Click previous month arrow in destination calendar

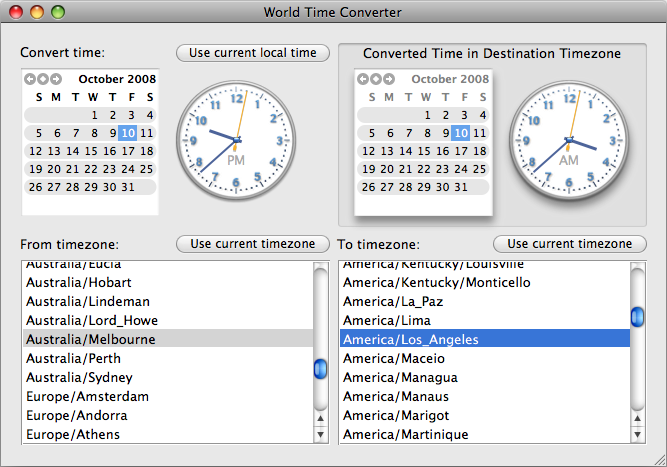363,79
